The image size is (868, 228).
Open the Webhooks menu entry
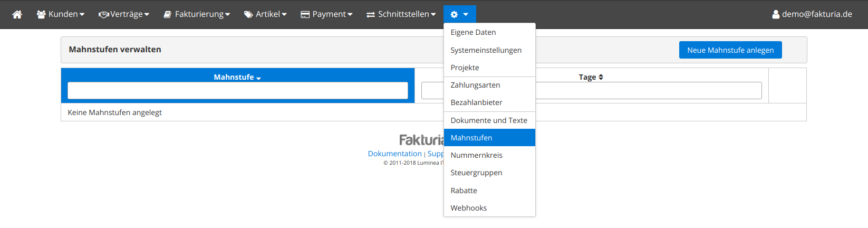(x=468, y=208)
